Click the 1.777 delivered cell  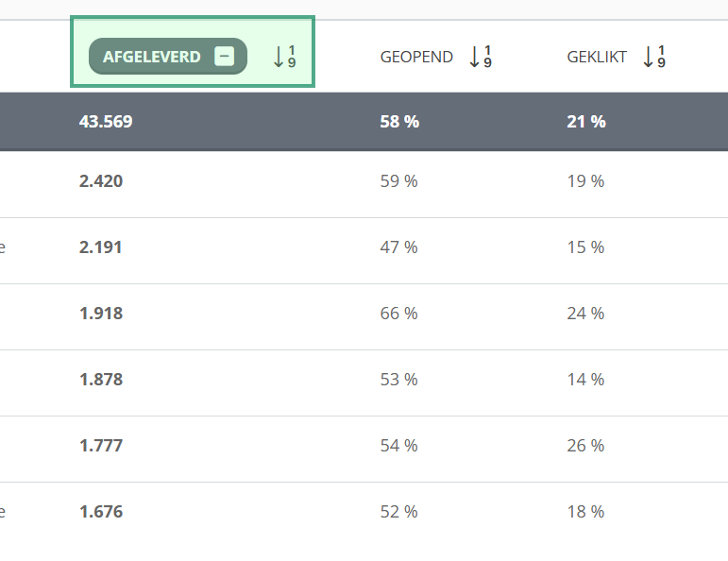click(101, 446)
